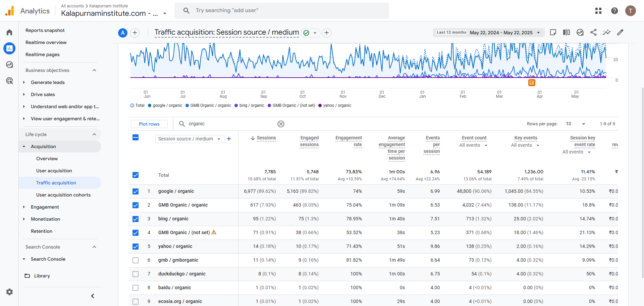Click the All accounts breadcrumb link
Viewport: 644px width, 306px height.
[x=72, y=6]
